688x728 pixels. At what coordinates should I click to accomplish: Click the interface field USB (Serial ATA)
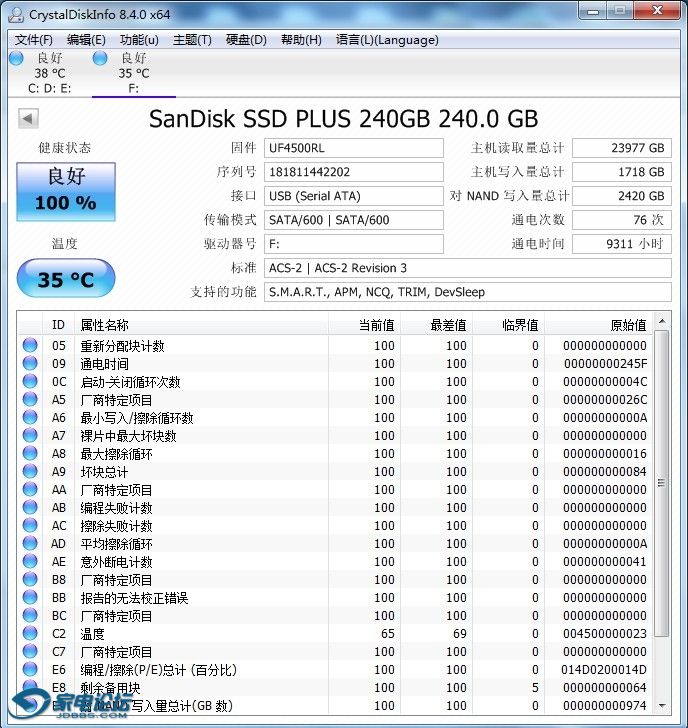tap(354, 196)
